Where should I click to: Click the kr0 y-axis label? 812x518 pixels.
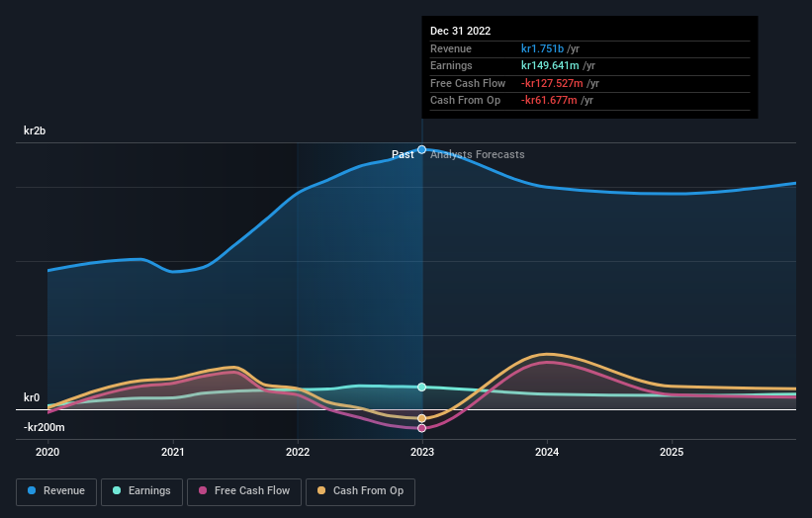coord(32,398)
